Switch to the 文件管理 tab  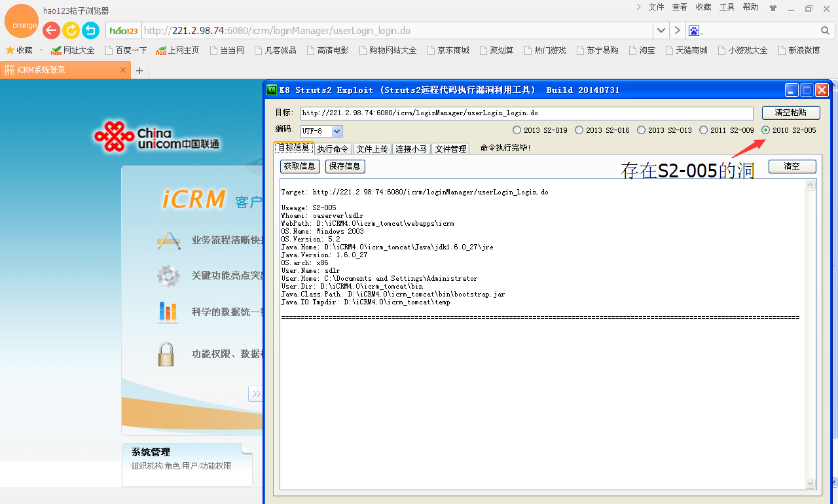450,149
